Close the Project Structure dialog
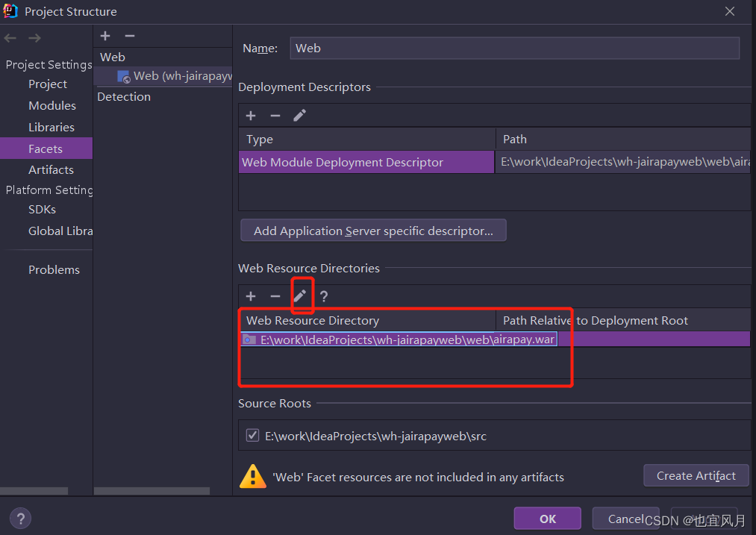This screenshot has width=756, height=535. point(729,11)
